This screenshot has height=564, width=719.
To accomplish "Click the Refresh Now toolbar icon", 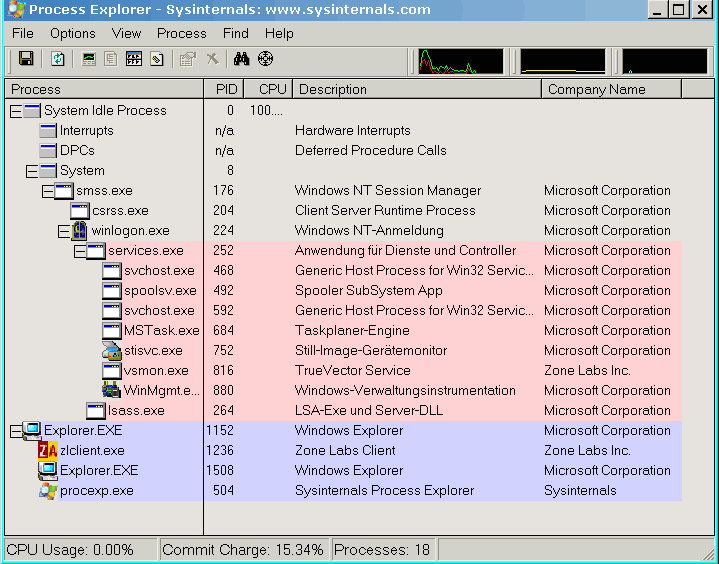I will click(58, 59).
